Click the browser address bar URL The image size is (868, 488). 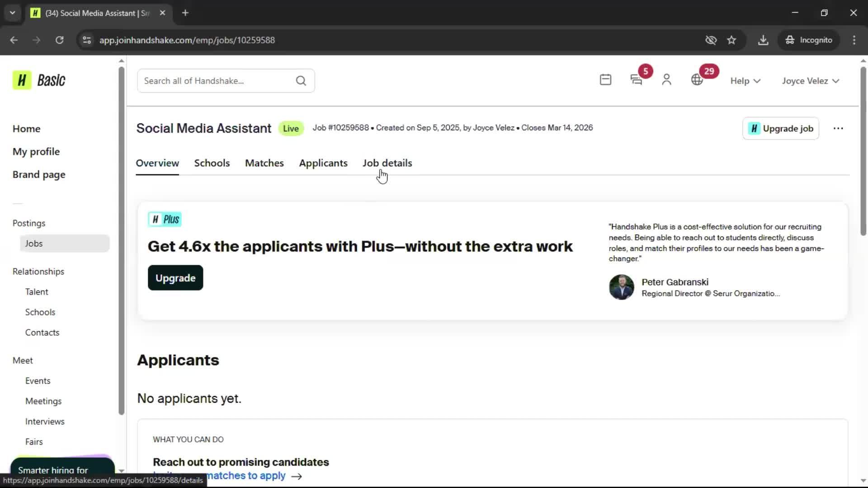pyautogui.click(x=187, y=40)
